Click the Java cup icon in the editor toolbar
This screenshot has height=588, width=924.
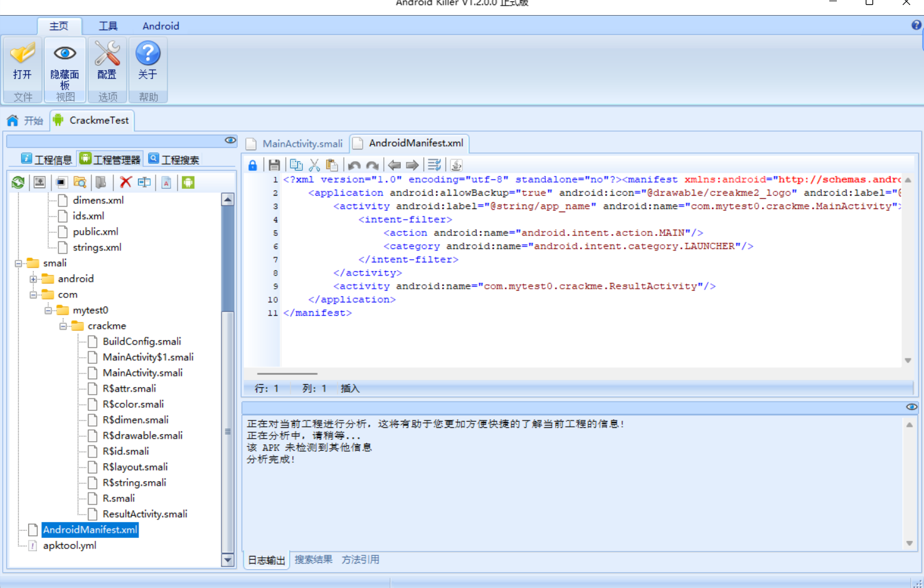click(456, 165)
